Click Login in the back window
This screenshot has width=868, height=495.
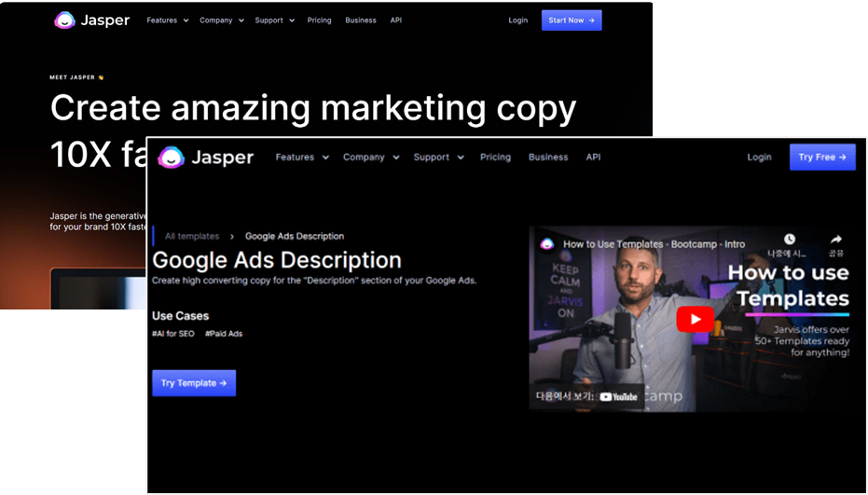pyautogui.click(x=518, y=21)
